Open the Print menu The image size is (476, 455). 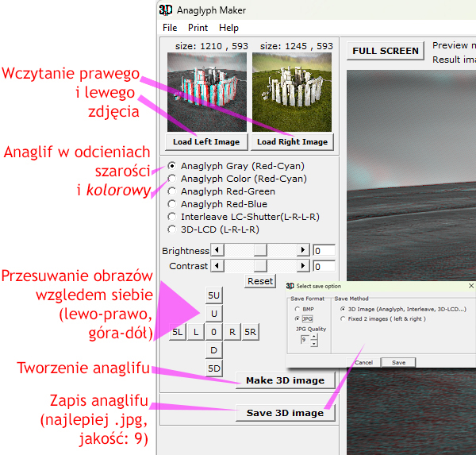(198, 28)
